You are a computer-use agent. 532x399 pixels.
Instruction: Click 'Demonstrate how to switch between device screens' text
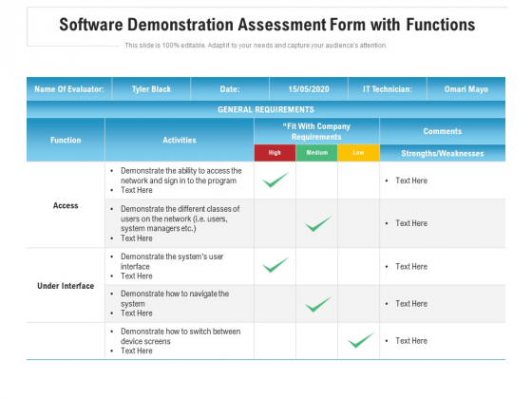(x=180, y=336)
